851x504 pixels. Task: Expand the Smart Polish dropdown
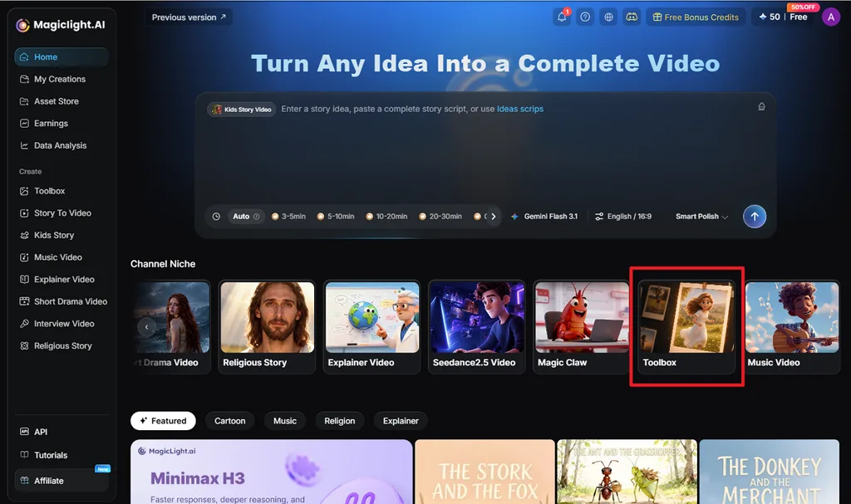tap(701, 217)
